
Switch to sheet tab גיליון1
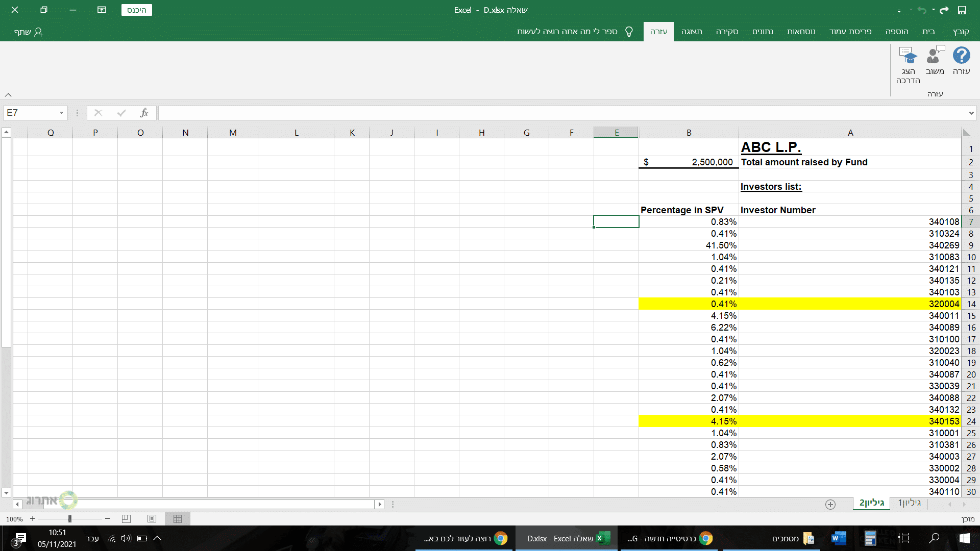pyautogui.click(x=909, y=503)
